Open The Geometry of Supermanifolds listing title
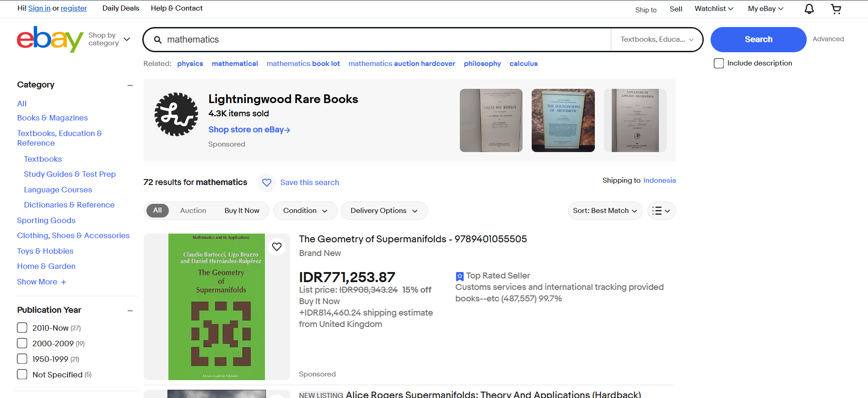 (x=413, y=239)
